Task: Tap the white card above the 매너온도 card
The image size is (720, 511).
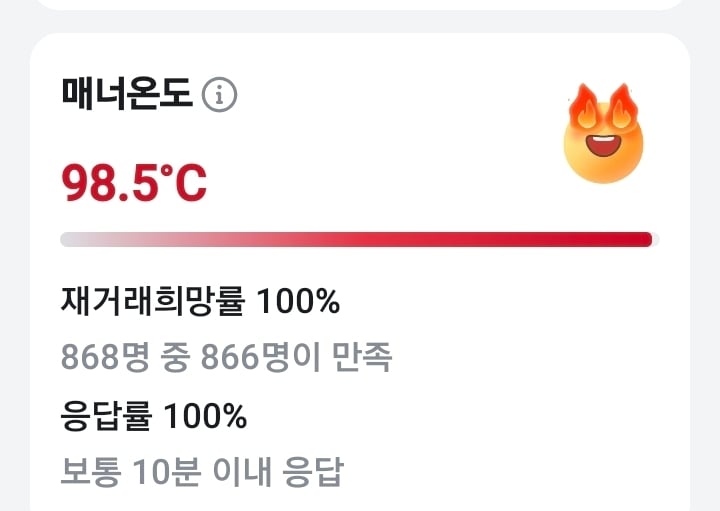Action: coord(360,5)
